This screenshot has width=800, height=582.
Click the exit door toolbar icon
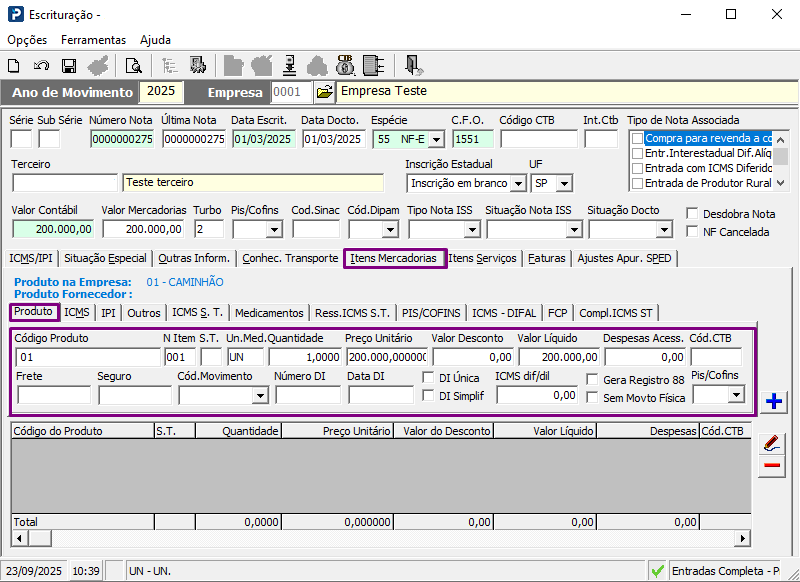tap(413, 66)
